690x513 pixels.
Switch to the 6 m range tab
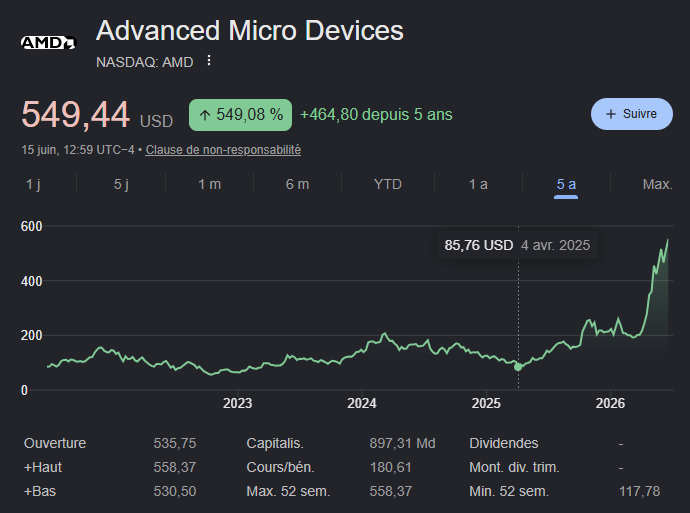pyautogui.click(x=297, y=184)
